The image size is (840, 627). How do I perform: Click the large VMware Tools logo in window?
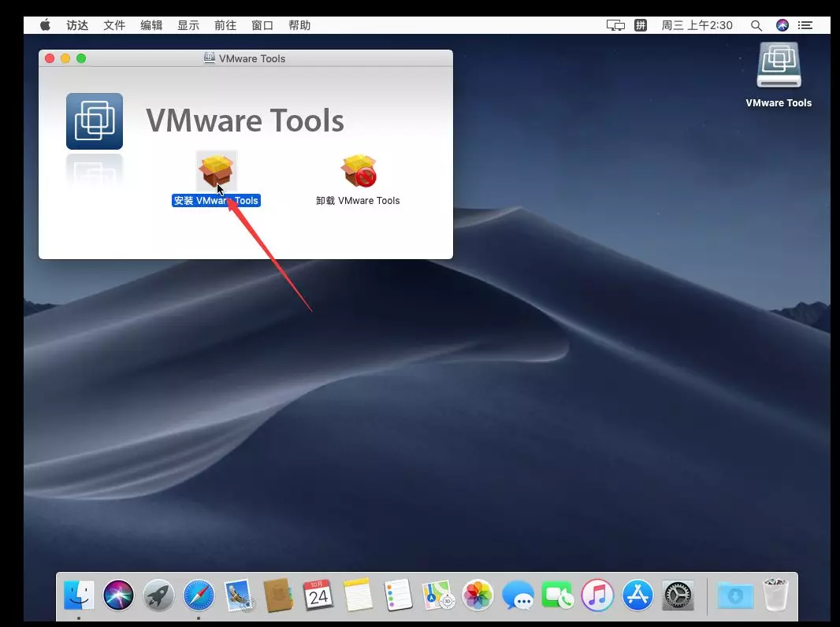(95, 121)
